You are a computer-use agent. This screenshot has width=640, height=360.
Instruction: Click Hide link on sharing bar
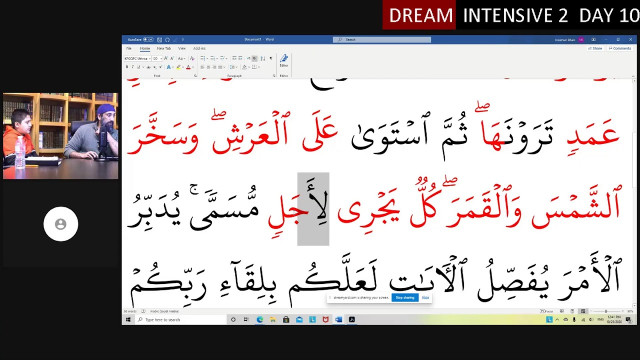click(425, 298)
